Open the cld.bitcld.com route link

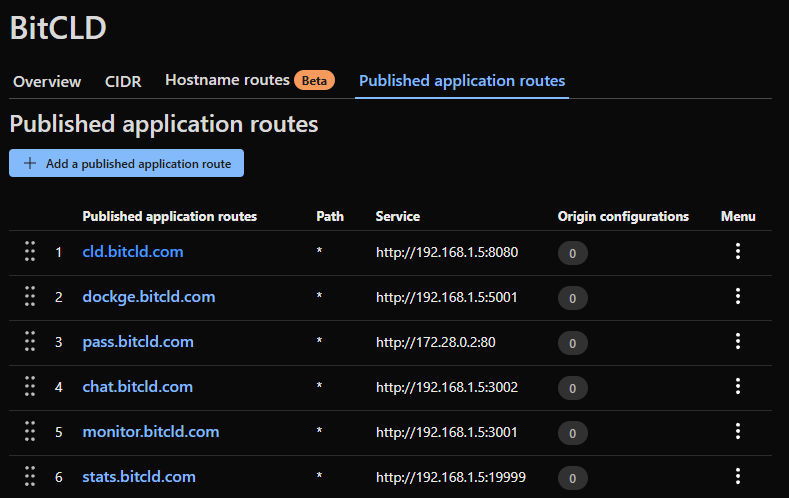click(x=132, y=252)
